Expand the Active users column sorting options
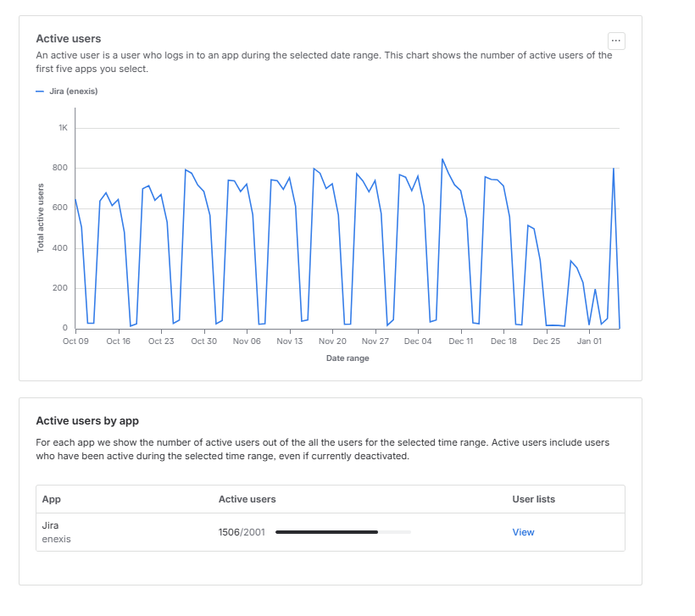 (x=247, y=499)
